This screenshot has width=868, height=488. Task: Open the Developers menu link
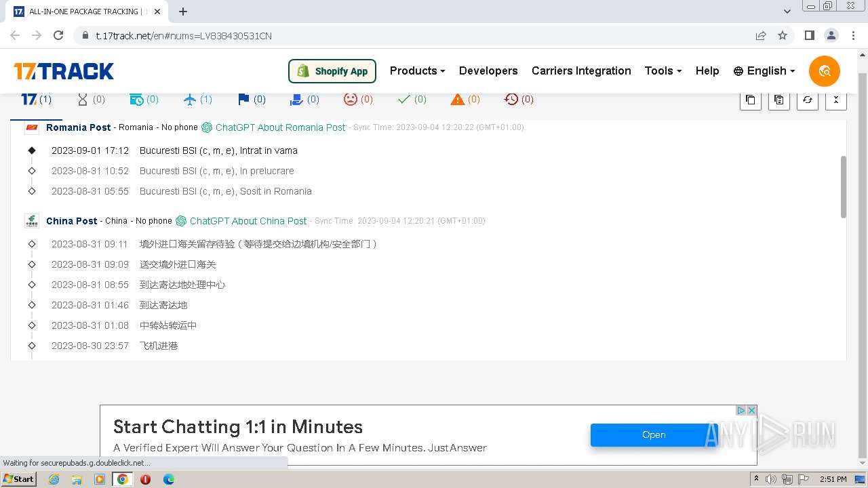pos(488,70)
